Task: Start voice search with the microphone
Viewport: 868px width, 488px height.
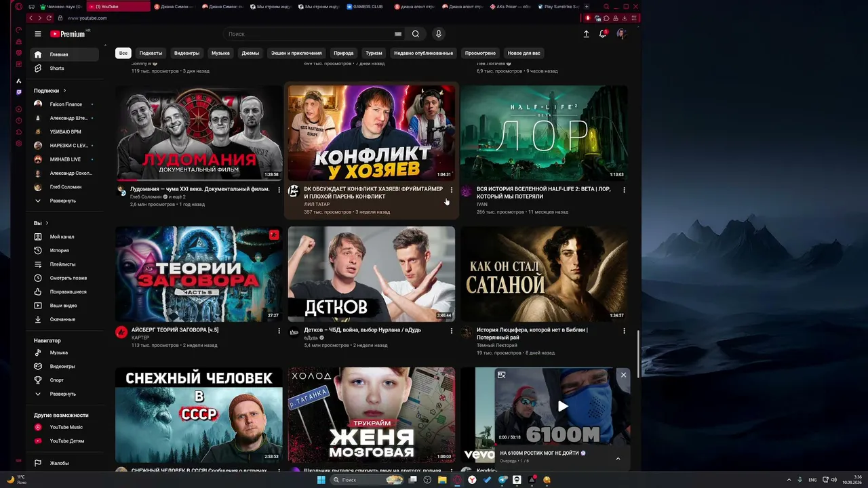Action: pos(439,34)
